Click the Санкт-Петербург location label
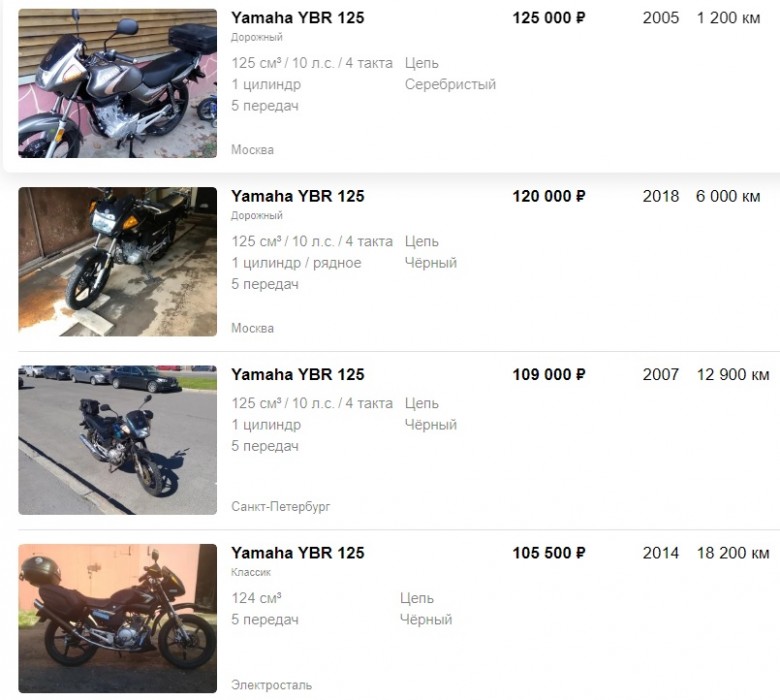The height and width of the screenshot is (700, 780). pos(281,506)
